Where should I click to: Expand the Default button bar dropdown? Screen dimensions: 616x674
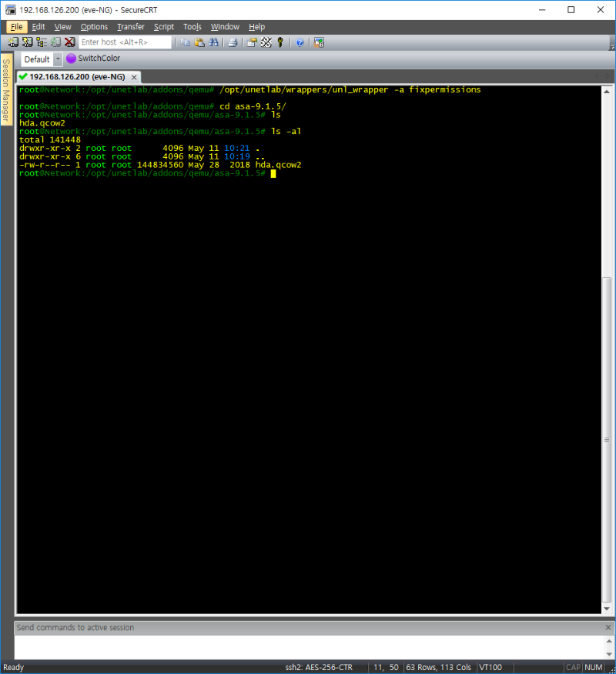coord(58,59)
